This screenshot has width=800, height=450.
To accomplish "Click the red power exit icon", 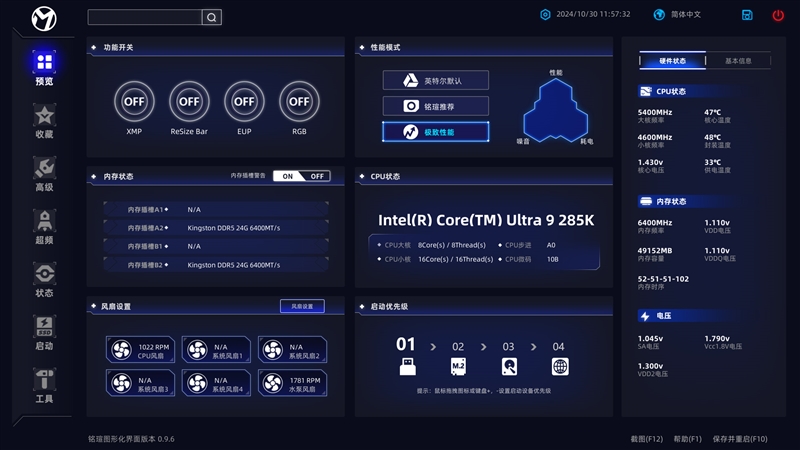I will (778, 15).
